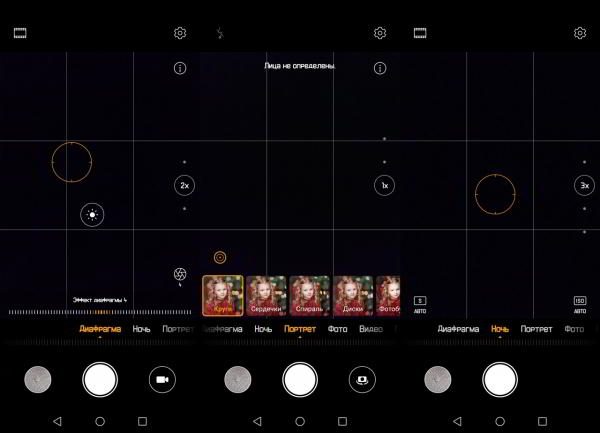The height and width of the screenshot is (433, 600).
Task: Open settings gear in Night mode screen
Action: (580, 33)
